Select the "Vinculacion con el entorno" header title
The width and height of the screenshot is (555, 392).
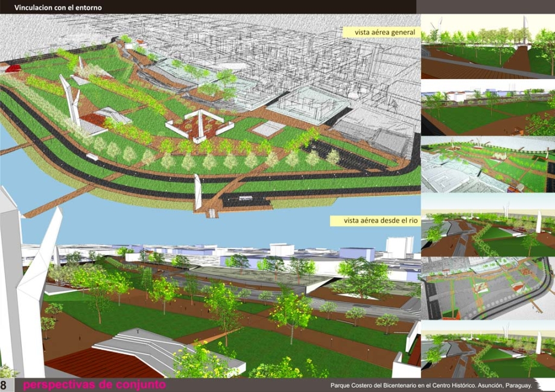(x=58, y=7)
